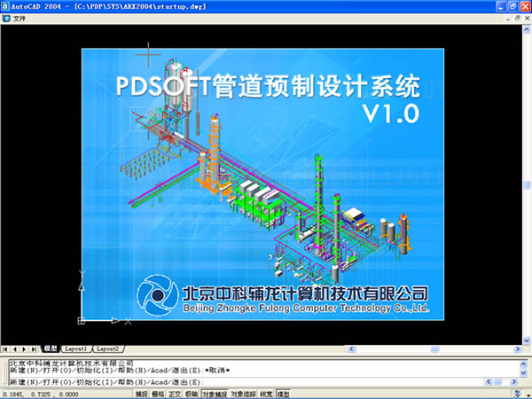
Task: Toggle 捕捉 snap mode in status bar
Action: (142, 394)
